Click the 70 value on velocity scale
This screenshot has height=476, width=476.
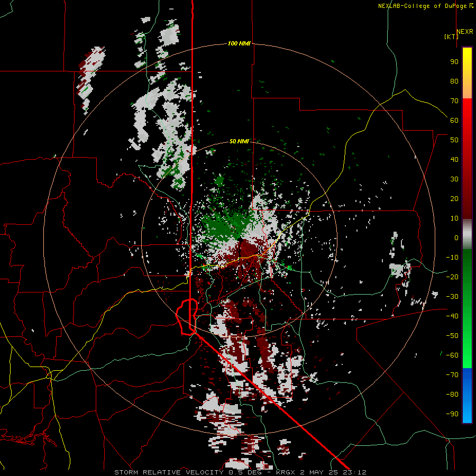click(x=454, y=101)
